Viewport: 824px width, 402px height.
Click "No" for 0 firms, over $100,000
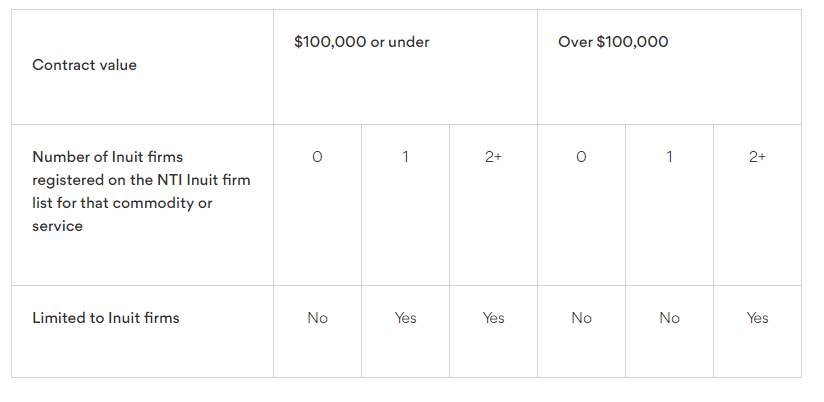pyautogui.click(x=581, y=318)
